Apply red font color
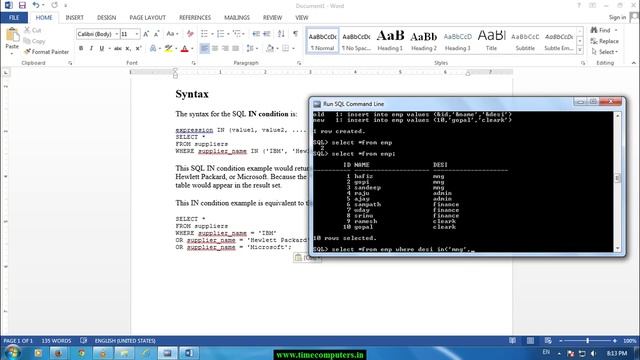The width and height of the screenshot is (640, 360). click(184, 48)
